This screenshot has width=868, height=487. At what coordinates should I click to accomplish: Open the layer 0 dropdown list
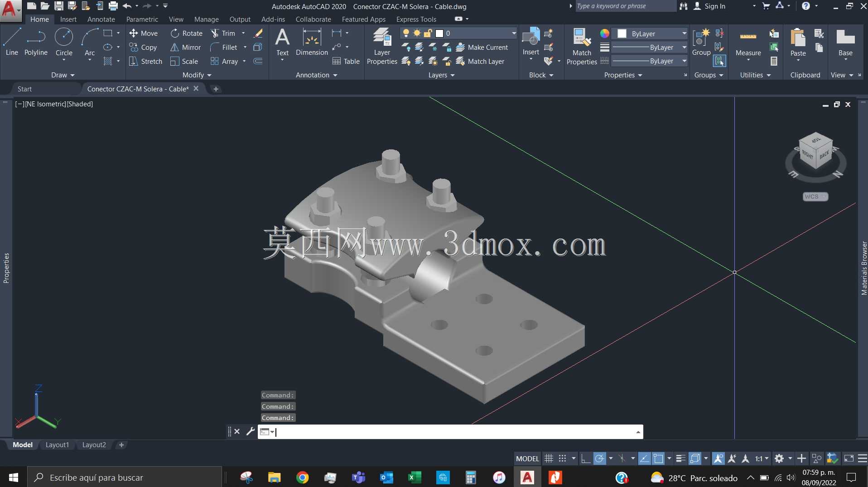click(514, 33)
